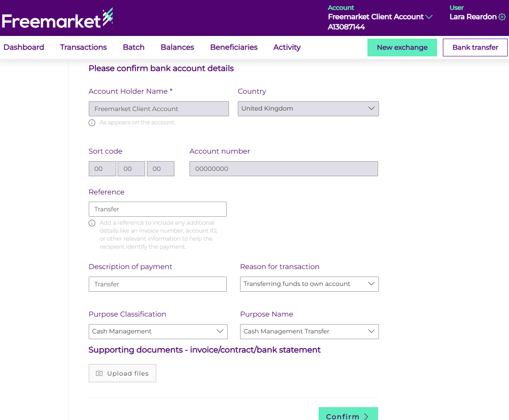The image size is (509, 420).
Task: Go to the Dashboard tab
Action: (24, 48)
